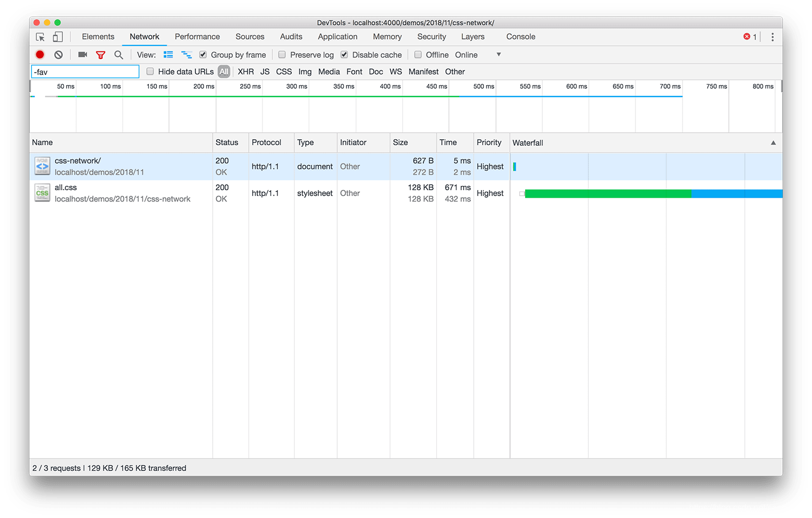Viewport: 812px width, 518px height.
Task: Select the large request rows view icon
Action: pyautogui.click(x=168, y=55)
